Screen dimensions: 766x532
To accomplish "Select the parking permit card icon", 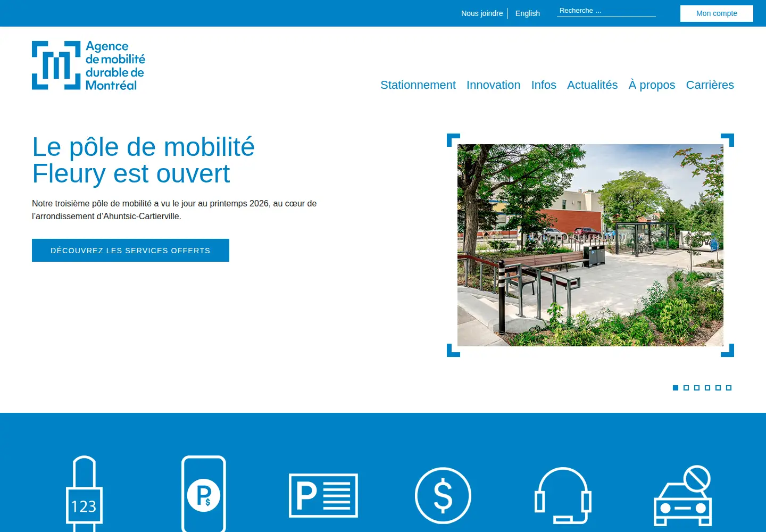I will click(x=323, y=495).
